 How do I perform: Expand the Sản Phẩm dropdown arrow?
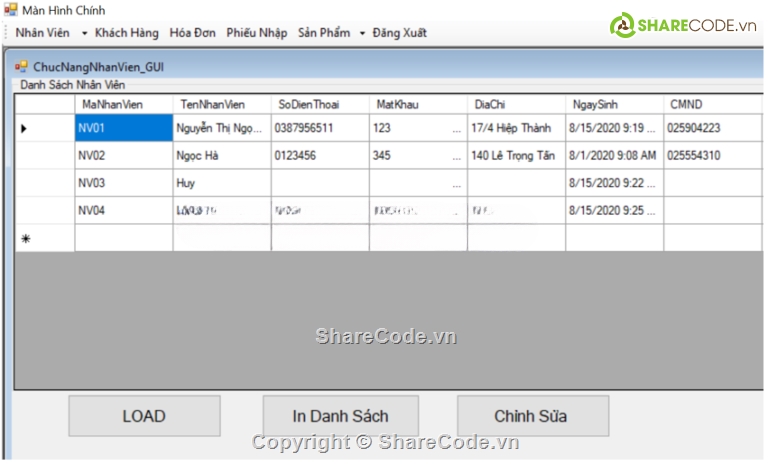point(362,33)
